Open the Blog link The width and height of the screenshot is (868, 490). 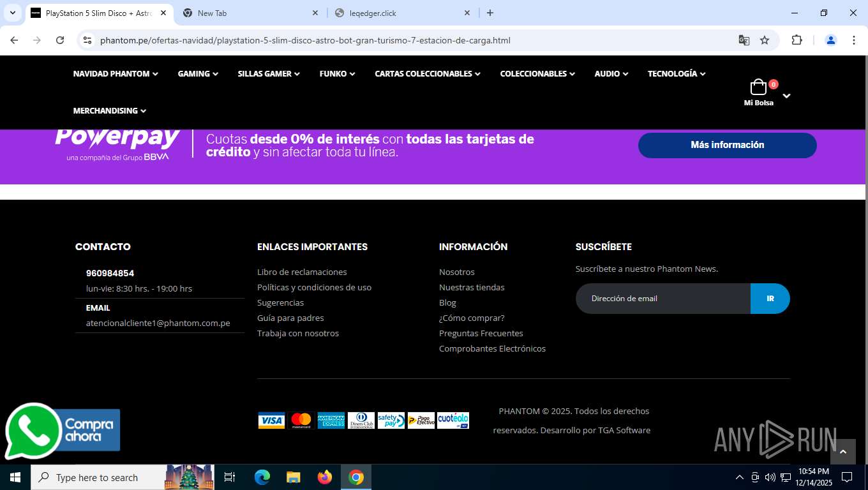coord(447,302)
